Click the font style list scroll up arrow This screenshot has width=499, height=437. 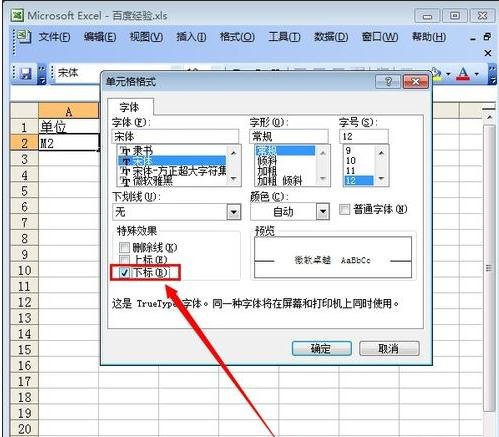point(322,153)
